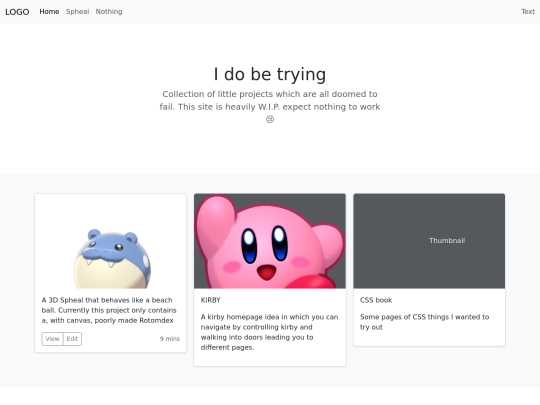Click the KIRBY card title
The image size is (540, 405).
[x=210, y=300]
